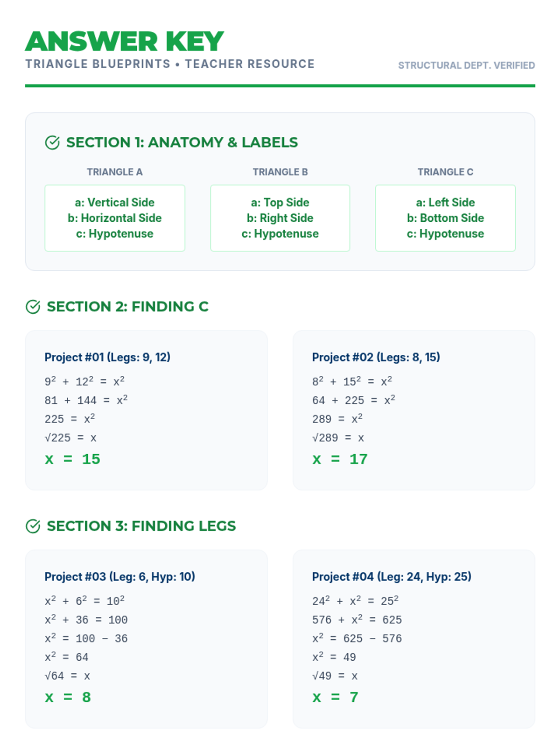Click the Triangle Blueprints Teacher Resource subtitle
560x747 pixels.
point(170,64)
